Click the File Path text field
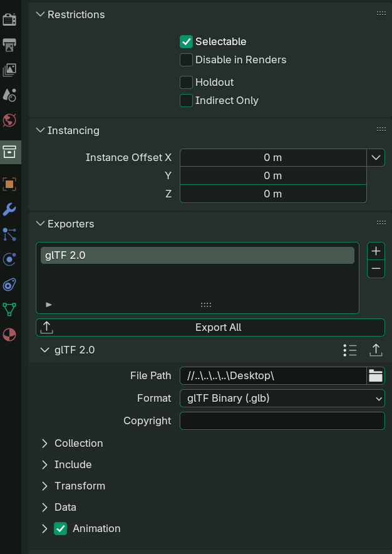This screenshot has height=554, width=392. click(273, 375)
